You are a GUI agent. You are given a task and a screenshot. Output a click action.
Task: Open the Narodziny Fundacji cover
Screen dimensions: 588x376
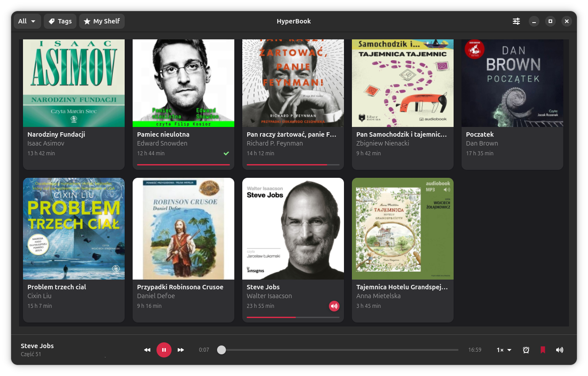[x=74, y=83]
